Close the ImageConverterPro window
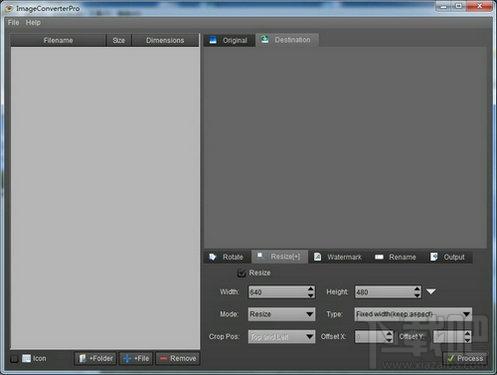The width and height of the screenshot is (497, 375). (x=479, y=6)
